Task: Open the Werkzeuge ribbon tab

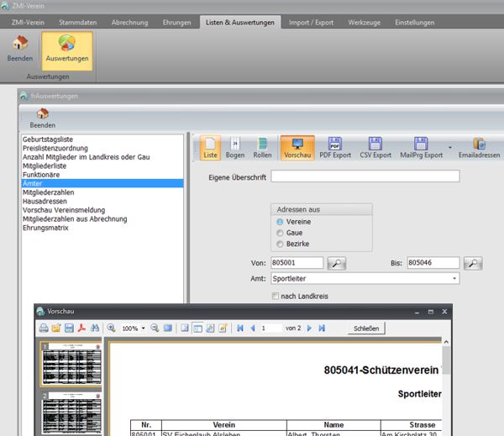Action: pyautogui.click(x=365, y=23)
